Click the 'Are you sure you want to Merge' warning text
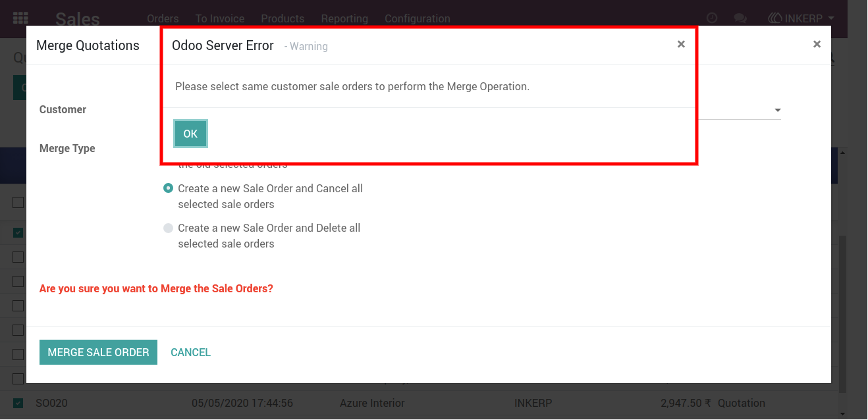 pos(156,288)
